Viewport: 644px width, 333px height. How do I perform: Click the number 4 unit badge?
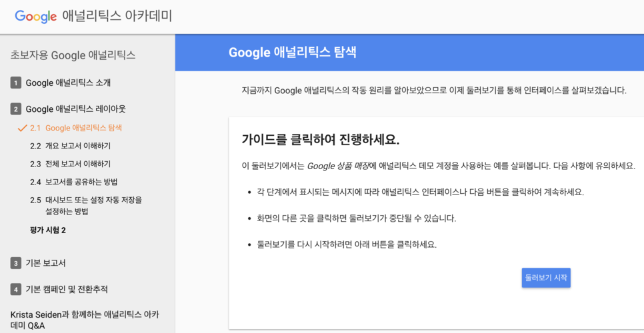coord(15,290)
